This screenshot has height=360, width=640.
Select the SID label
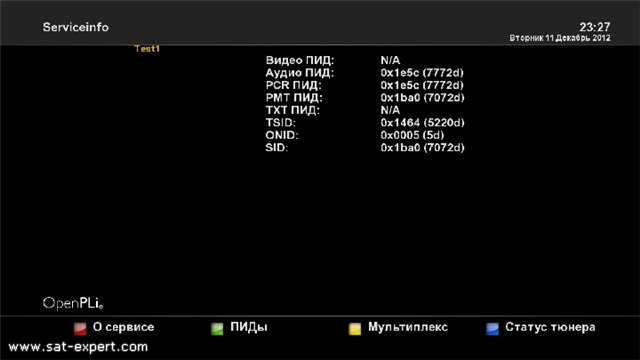pyautogui.click(x=277, y=147)
